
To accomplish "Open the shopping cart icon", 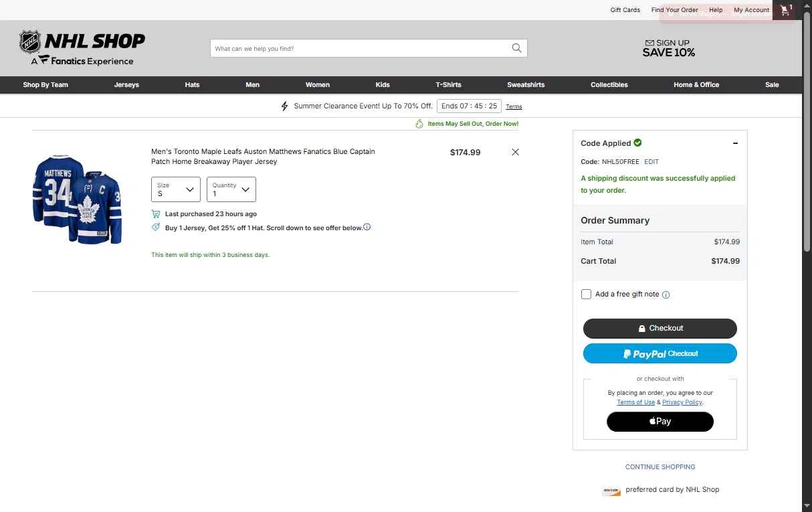I will click(785, 10).
